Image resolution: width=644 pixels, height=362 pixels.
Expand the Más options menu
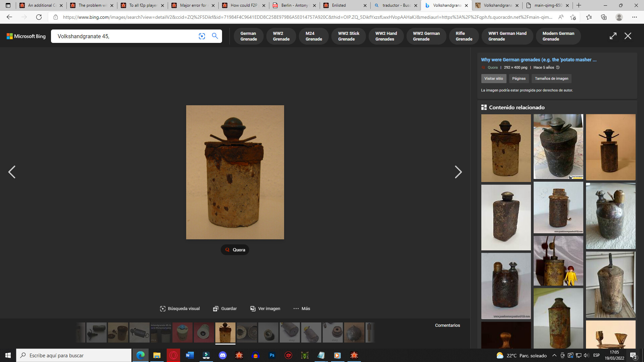(302, 308)
